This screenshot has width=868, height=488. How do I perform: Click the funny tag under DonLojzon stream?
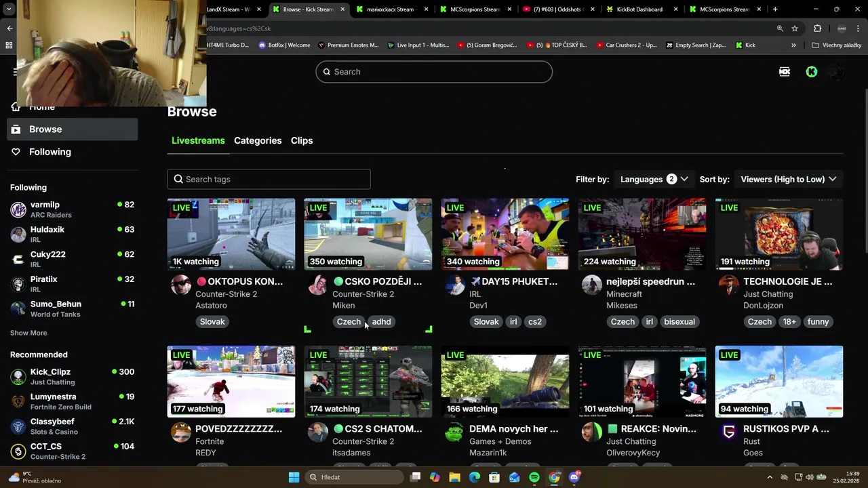(818, 322)
